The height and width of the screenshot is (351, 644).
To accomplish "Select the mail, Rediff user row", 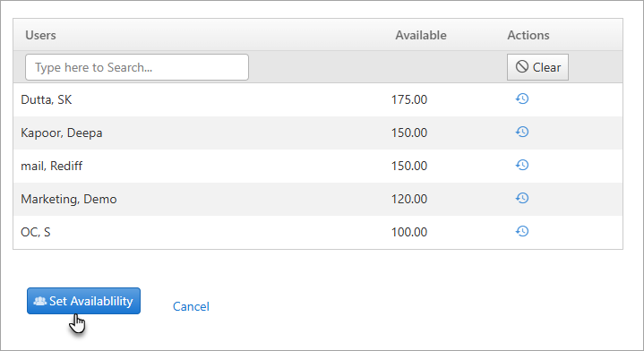I will click(318, 166).
